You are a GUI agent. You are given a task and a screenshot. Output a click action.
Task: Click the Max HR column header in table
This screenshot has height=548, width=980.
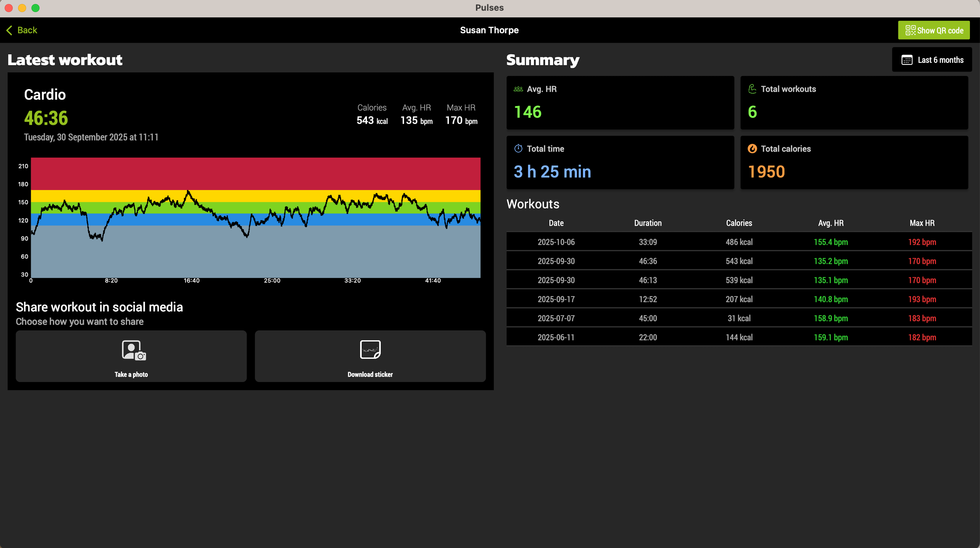tap(921, 223)
